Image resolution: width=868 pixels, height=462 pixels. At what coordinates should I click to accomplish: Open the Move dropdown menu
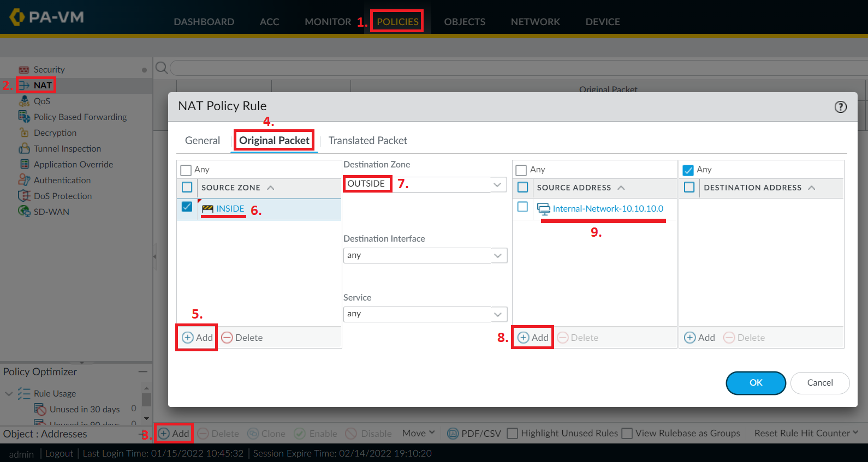click(x=419, y=433)
